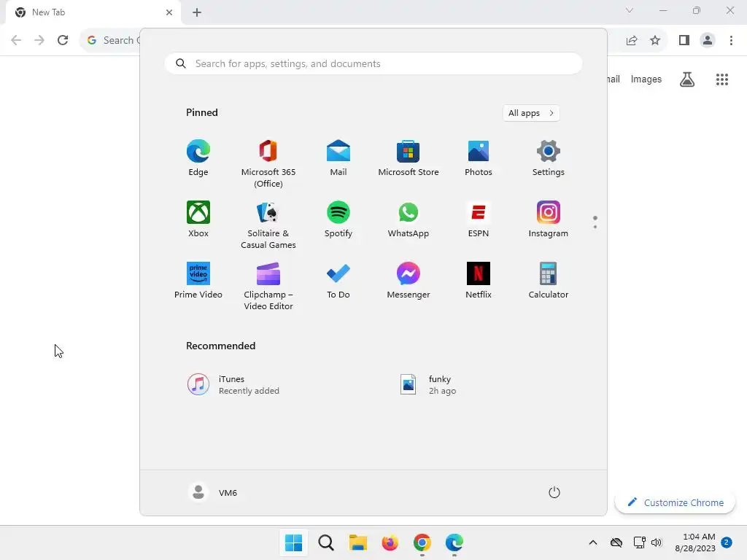Open the Edge pinned app

[198, 158]
